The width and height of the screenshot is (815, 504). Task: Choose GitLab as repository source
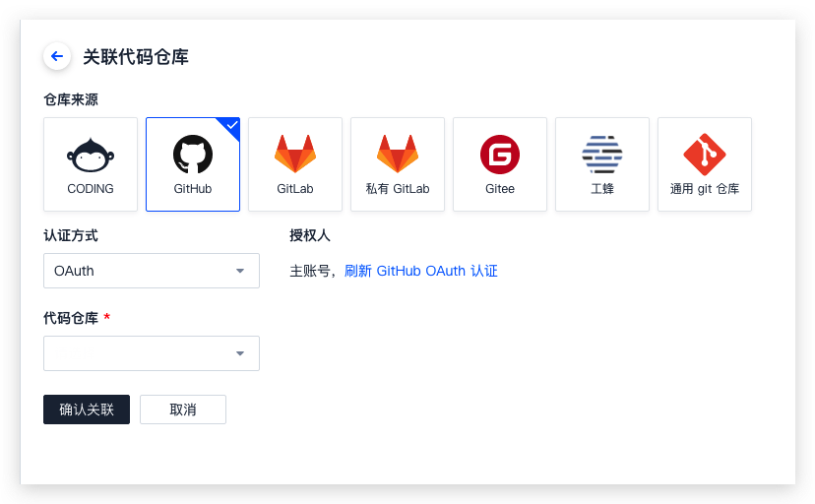point(295,164)
